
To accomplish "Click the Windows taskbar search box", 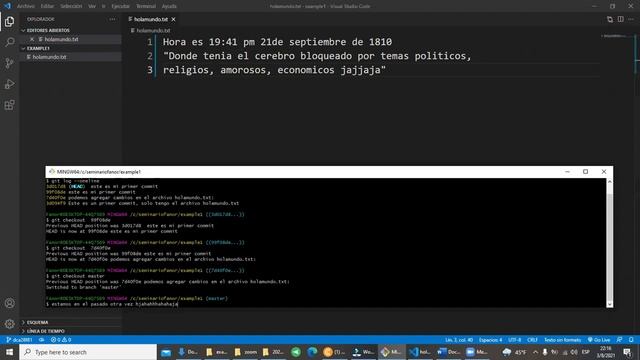I will tap(88, 352).
